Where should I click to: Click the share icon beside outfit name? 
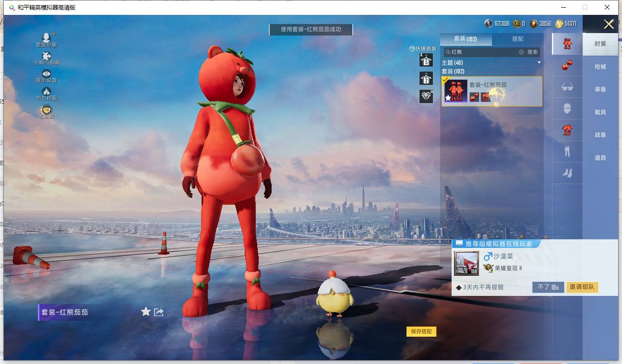point(159,312)
